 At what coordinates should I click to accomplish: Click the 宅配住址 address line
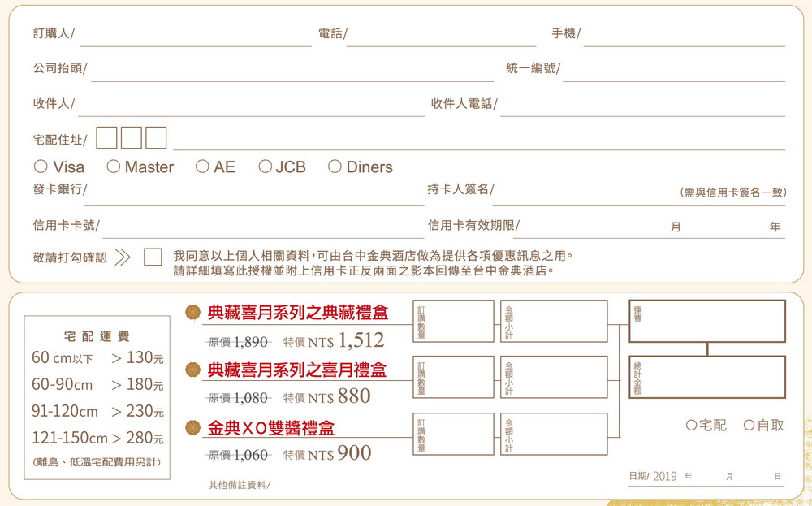pyautogui.click(x=479, y=139)
